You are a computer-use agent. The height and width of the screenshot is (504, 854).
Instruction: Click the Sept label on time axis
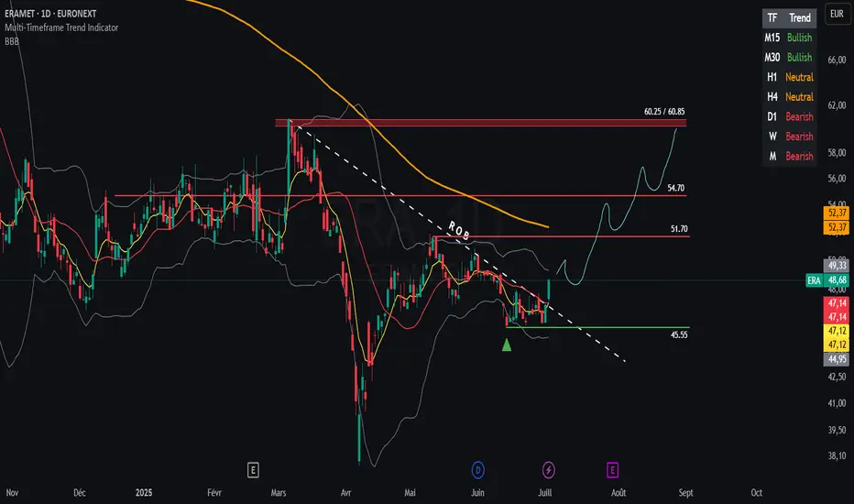(x=685, y=493)
